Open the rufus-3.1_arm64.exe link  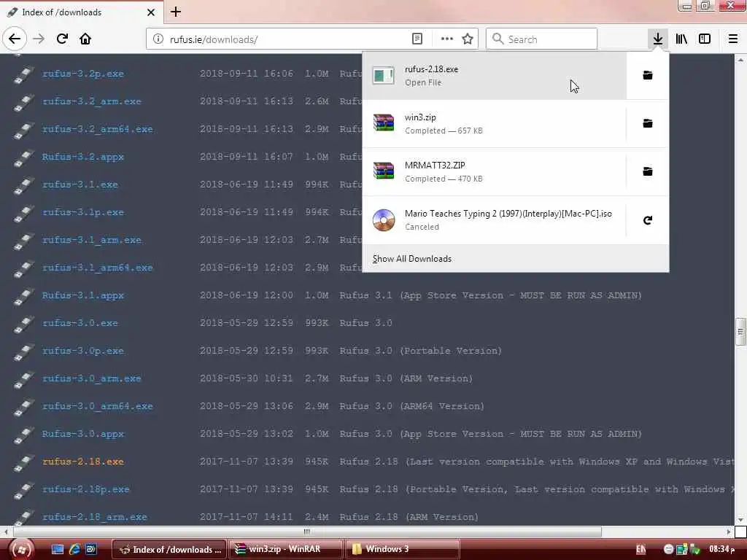click(98, 268)
